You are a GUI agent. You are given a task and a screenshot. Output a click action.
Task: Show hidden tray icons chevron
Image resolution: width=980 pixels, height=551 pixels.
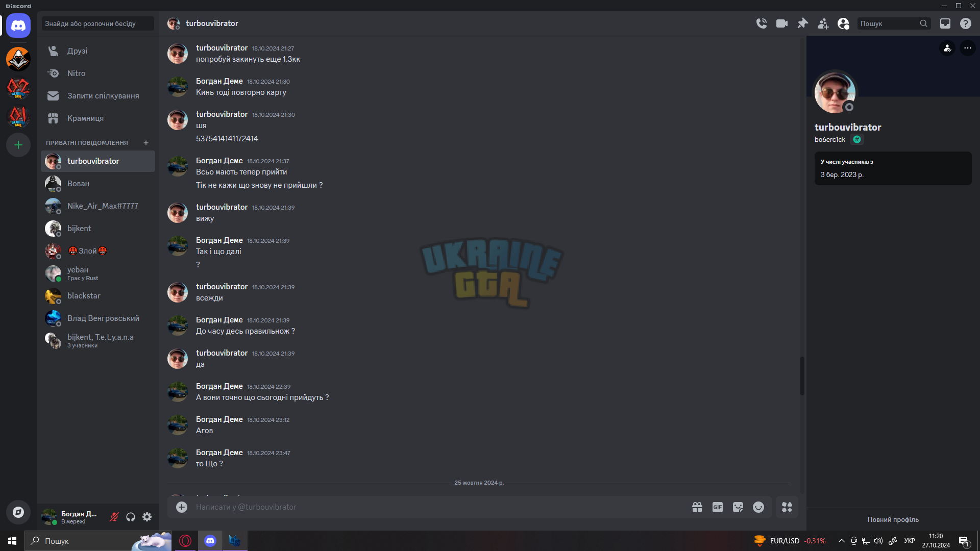841,541
